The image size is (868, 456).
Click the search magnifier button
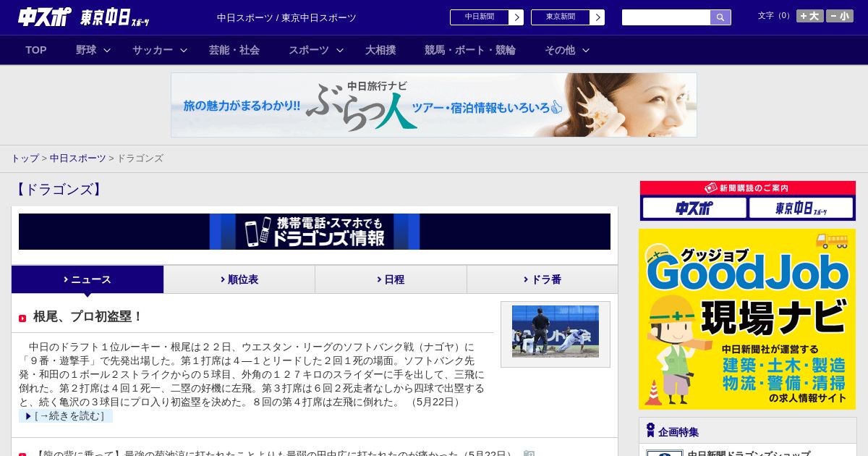coord(720,17)
